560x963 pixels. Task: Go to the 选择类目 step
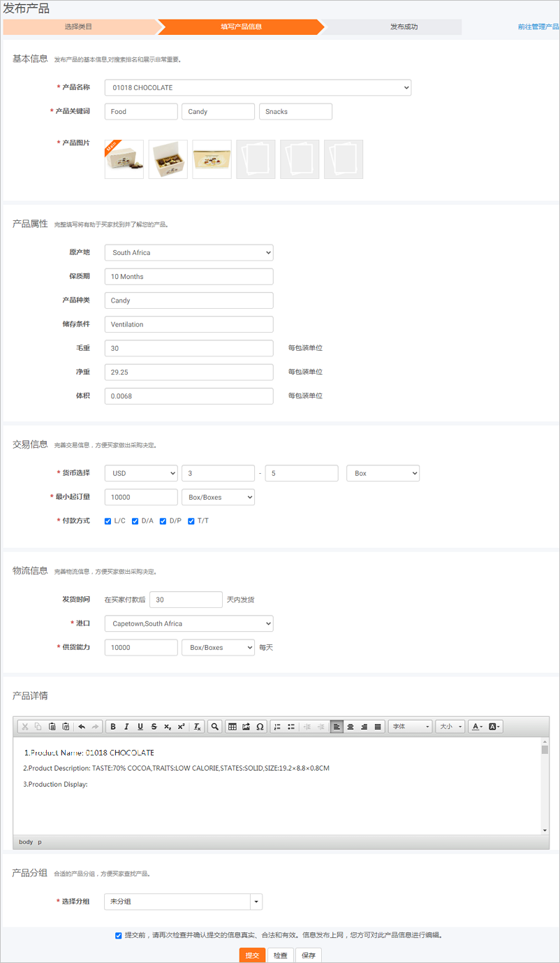(78, 27)
